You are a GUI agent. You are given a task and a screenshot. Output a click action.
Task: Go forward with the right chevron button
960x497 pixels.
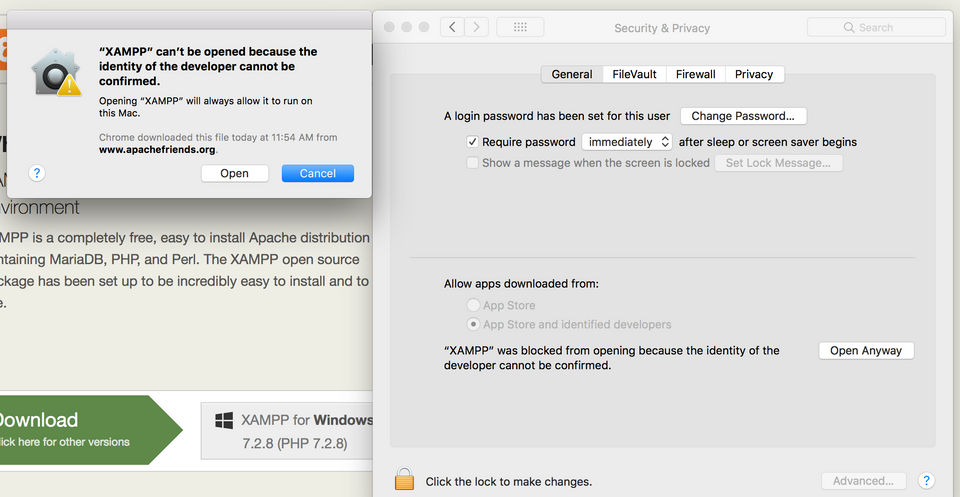click(x=477, y=27)
